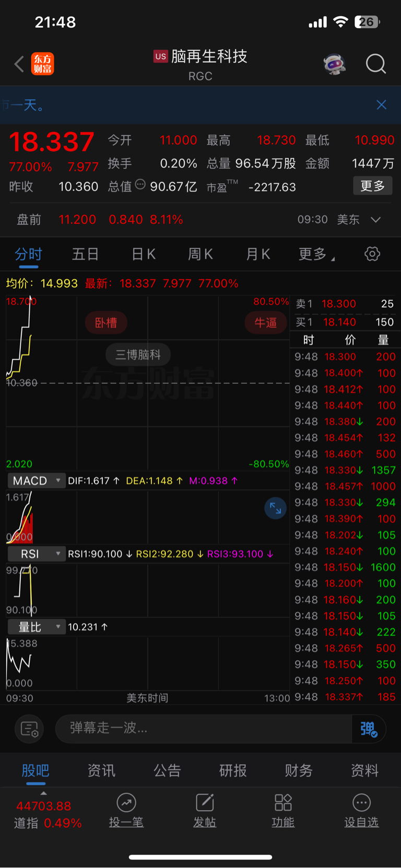This screenshot has height=868, width=401.
Task: Switch to the 周K tab
Action: (x=200, y=254)
